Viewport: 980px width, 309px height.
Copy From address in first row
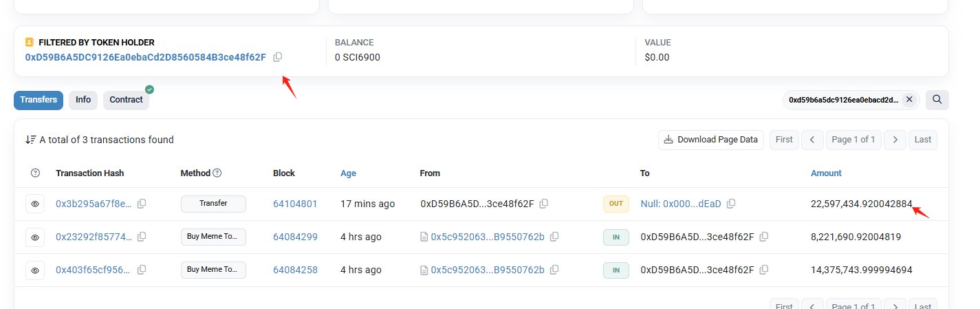[x=544, y=204]
